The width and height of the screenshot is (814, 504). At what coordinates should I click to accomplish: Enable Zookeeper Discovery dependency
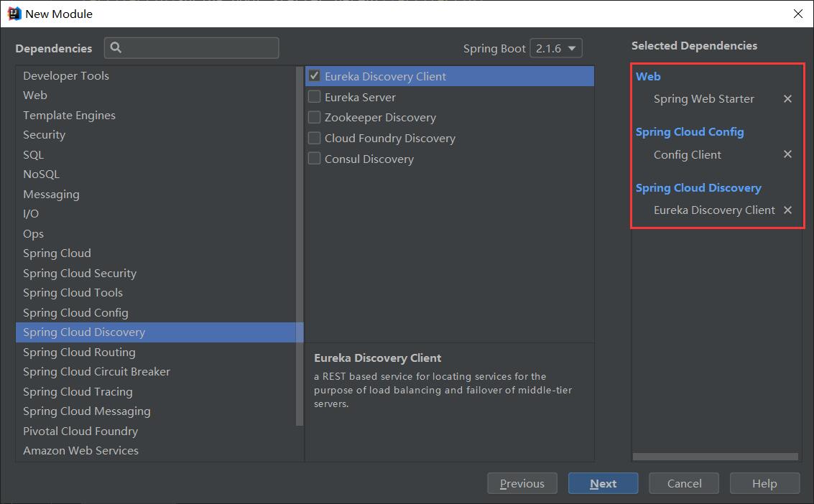coord(314,117)
